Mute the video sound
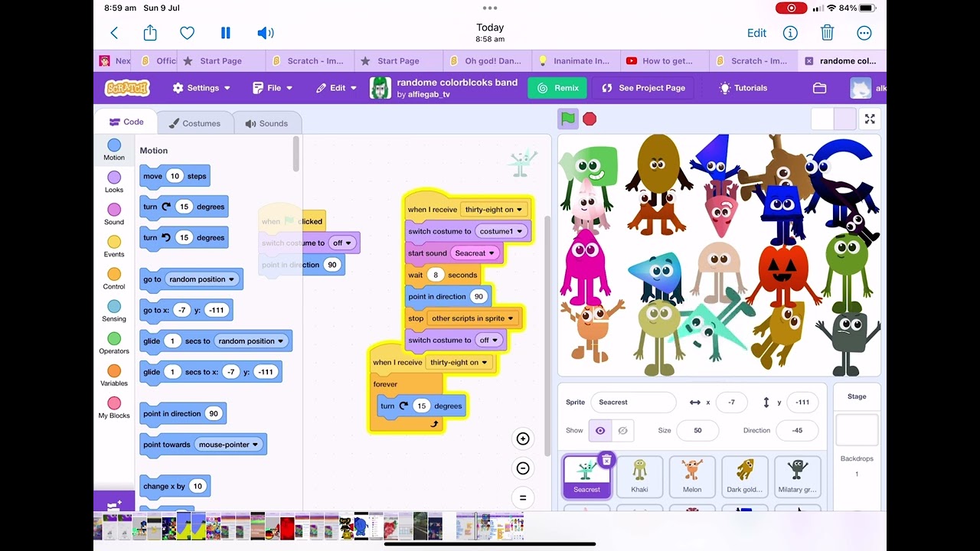980x551 pixels. coord(265,33)
